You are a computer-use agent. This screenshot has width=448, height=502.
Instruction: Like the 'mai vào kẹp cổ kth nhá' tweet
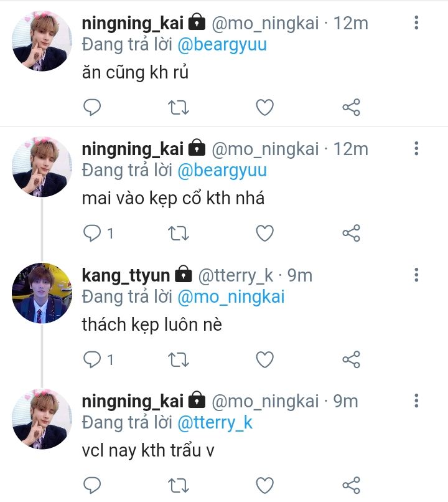tap(265, 234)
